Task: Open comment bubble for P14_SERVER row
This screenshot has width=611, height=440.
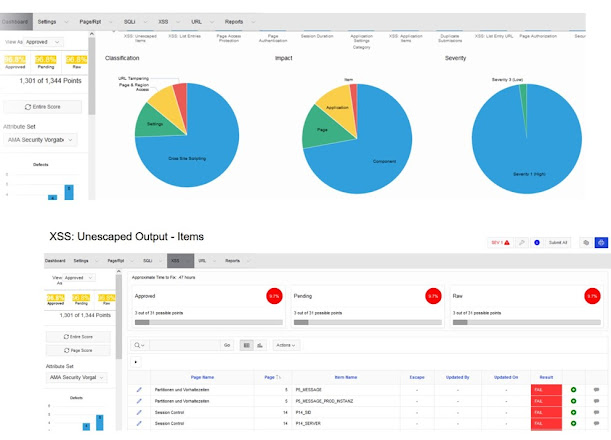Action: [x=596, y=423]
